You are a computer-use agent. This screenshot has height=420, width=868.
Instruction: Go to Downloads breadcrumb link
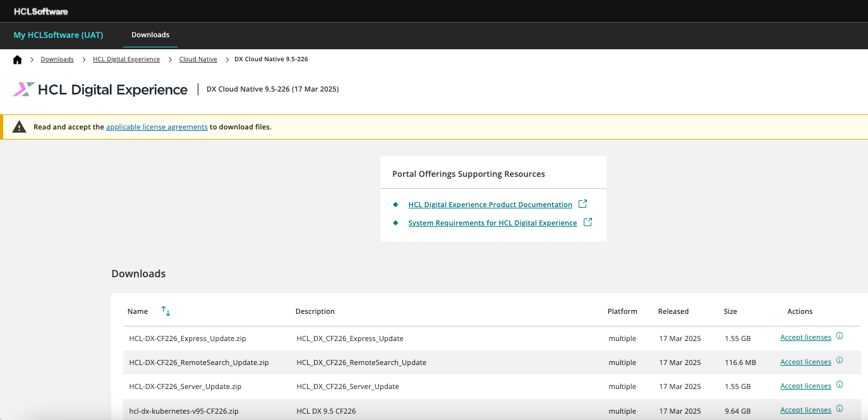click(x=57, y=59)
